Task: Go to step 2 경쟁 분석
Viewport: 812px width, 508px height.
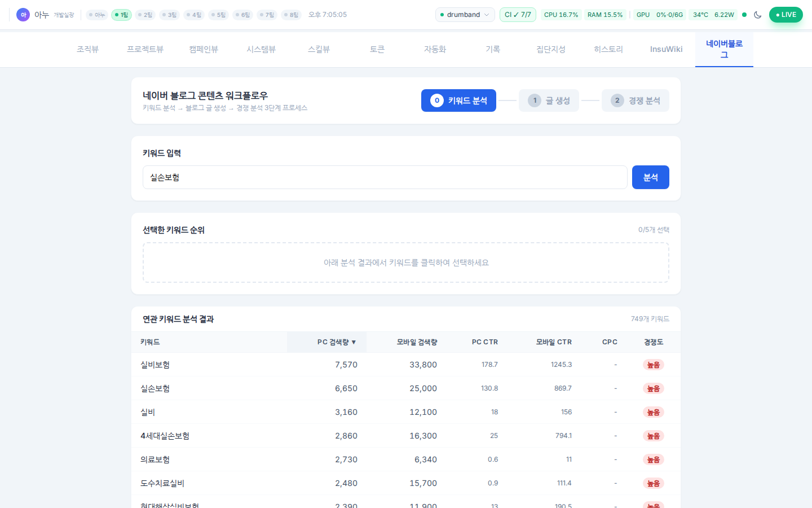Action: pos(635,100)
